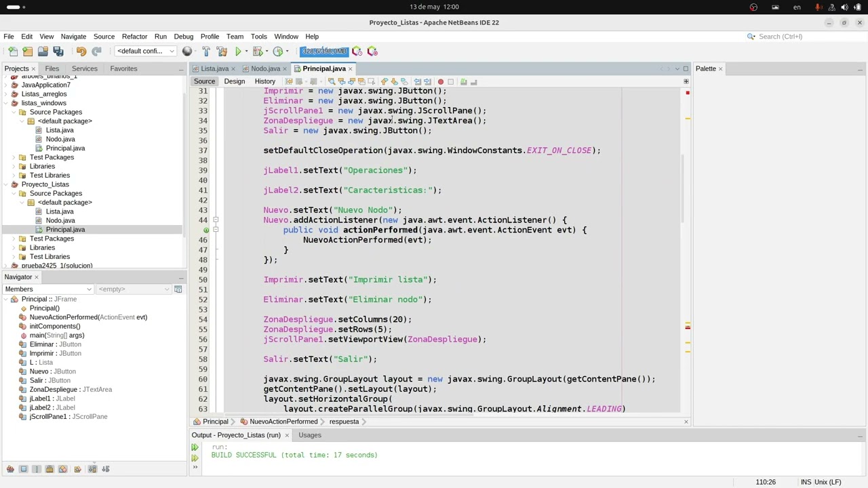This screenshot has height=488, width=868.
Task: Switch editor to History view
Action: click(x=264, y=81)
